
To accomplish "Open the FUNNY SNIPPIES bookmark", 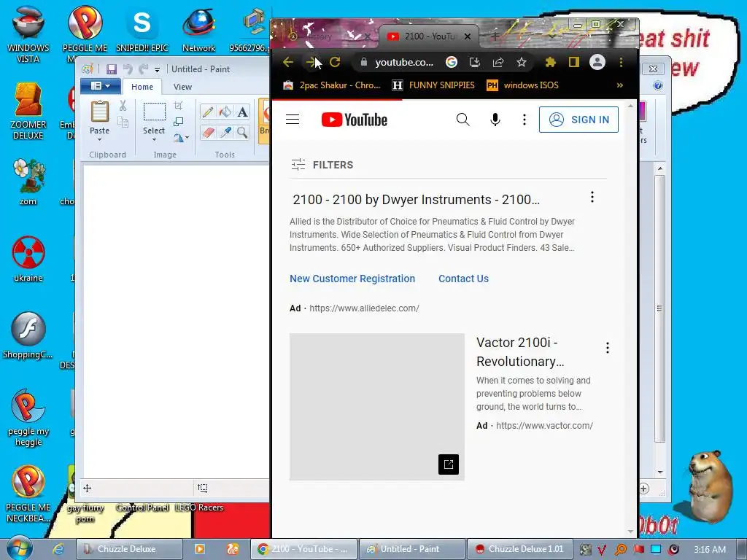I will [x=433, y=85].
